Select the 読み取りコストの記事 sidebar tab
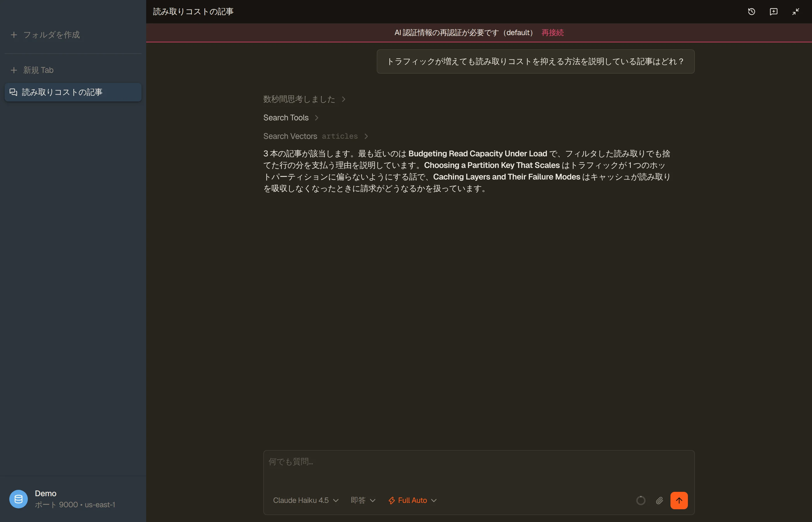The image size is (812, 522). (x=73, y=92)
